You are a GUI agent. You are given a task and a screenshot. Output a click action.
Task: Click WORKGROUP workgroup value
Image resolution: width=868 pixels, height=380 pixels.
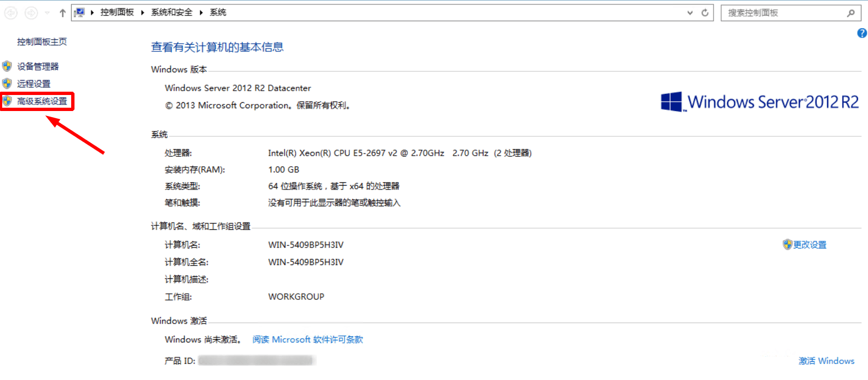296,297
